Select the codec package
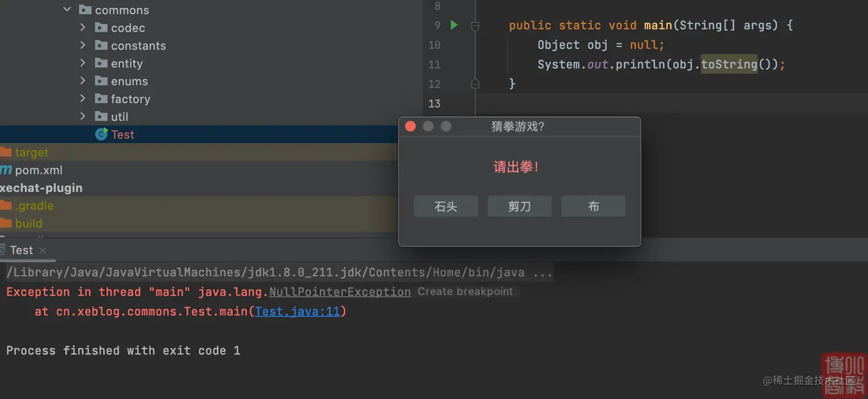868x399 pixels. (127, 28)
